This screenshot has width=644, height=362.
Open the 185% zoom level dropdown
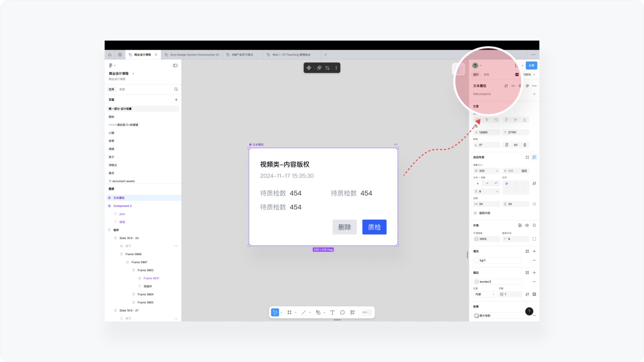[528, 74]
